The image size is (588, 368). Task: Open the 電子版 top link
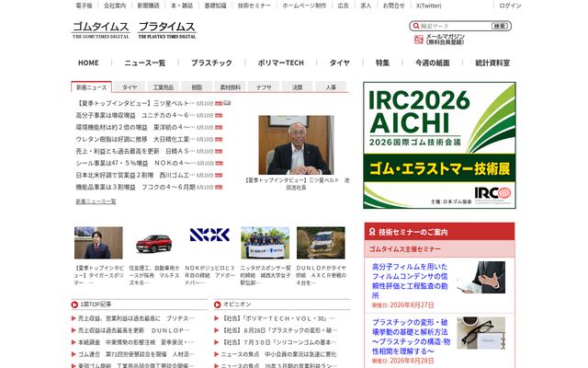point(84,6)
